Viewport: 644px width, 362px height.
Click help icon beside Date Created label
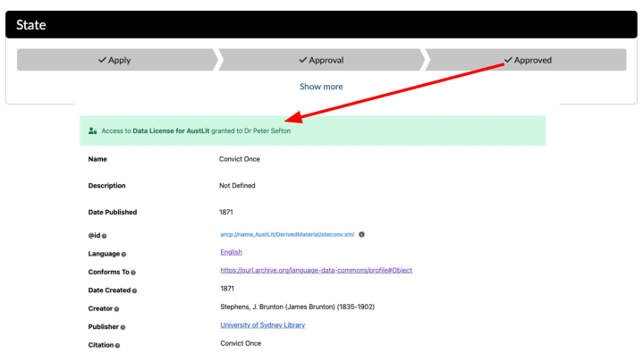(x=134, y=290)
